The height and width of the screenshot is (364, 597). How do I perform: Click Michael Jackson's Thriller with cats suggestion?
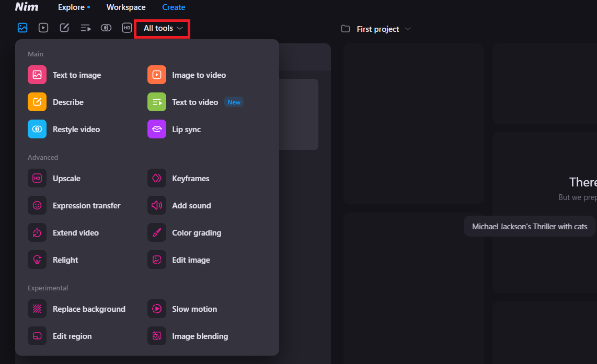point(530,227)
